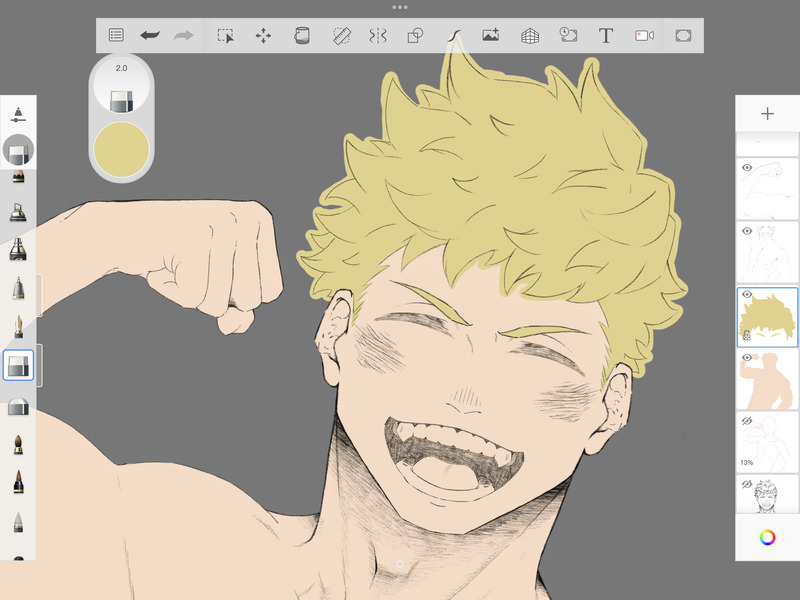
Task: Open the color wheel editor
Action: pyautogui.click(x=767, y=537)
